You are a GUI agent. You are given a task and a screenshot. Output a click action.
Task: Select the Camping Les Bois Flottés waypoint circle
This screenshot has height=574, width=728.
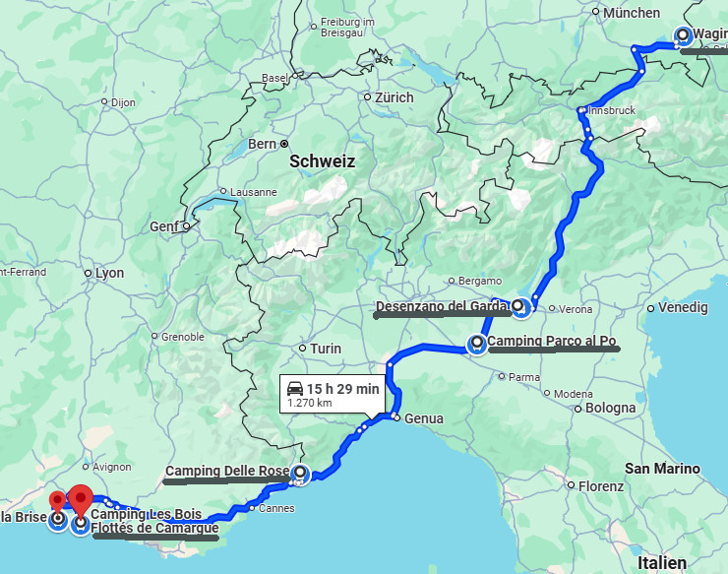point(81,524)
